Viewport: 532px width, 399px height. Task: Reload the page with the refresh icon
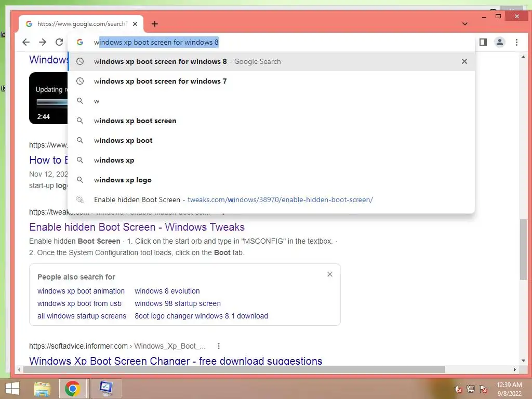tap(59, 42)
